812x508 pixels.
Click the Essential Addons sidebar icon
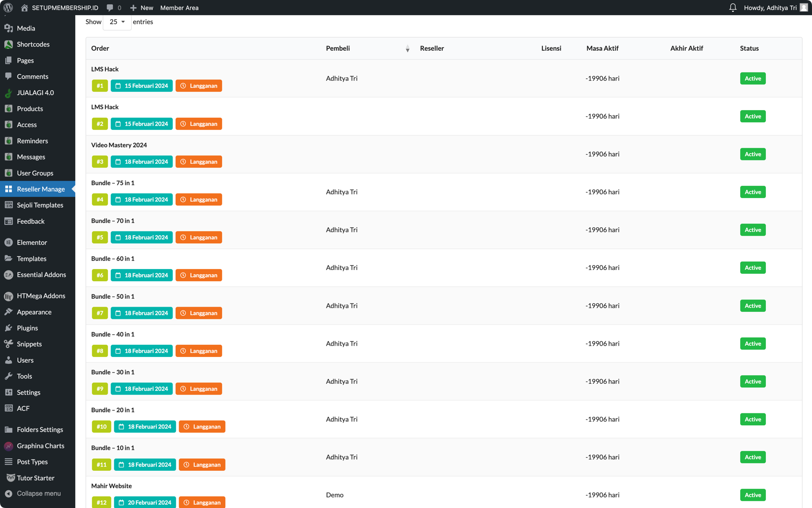point(41,274)
